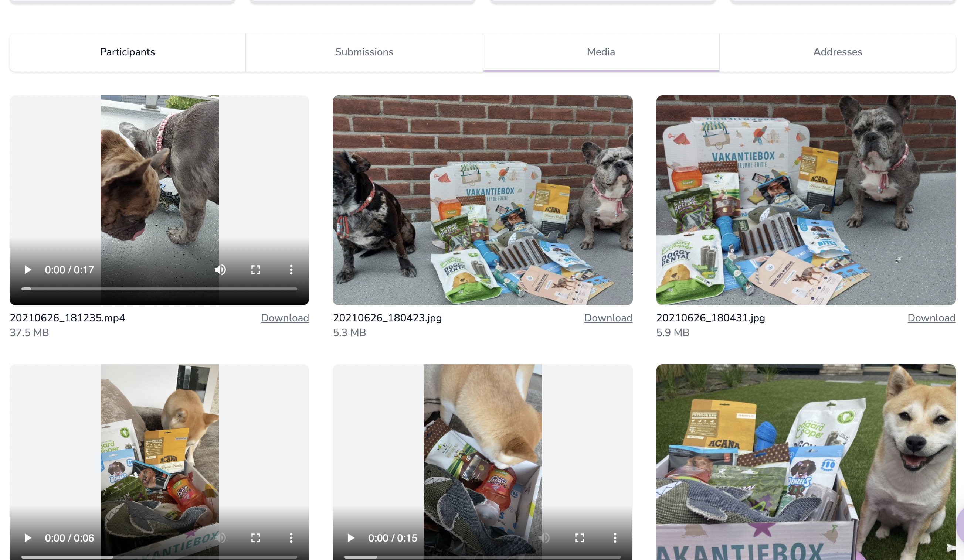Switch to the Submissions tab
Screen dimensions: 964x560
click(364, 52)
